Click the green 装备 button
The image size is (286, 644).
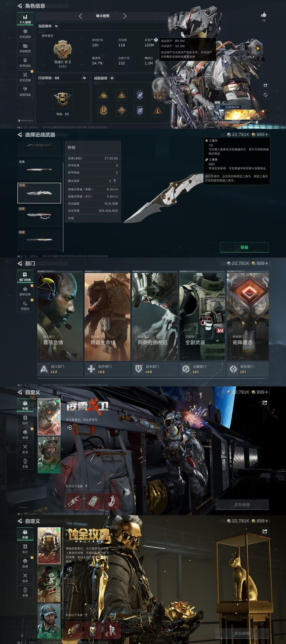pyautogui.click(x=244, y=247)
